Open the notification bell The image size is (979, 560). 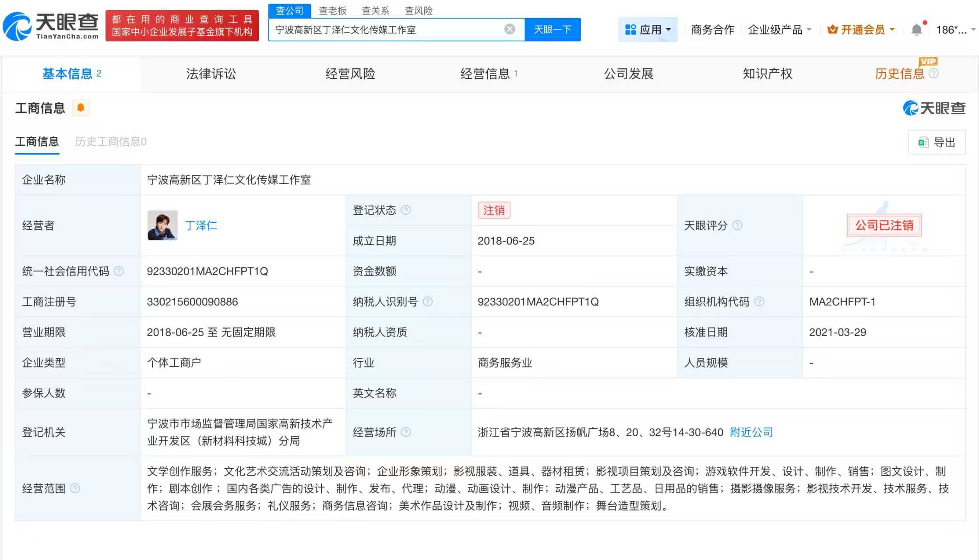tap(917, 28)
